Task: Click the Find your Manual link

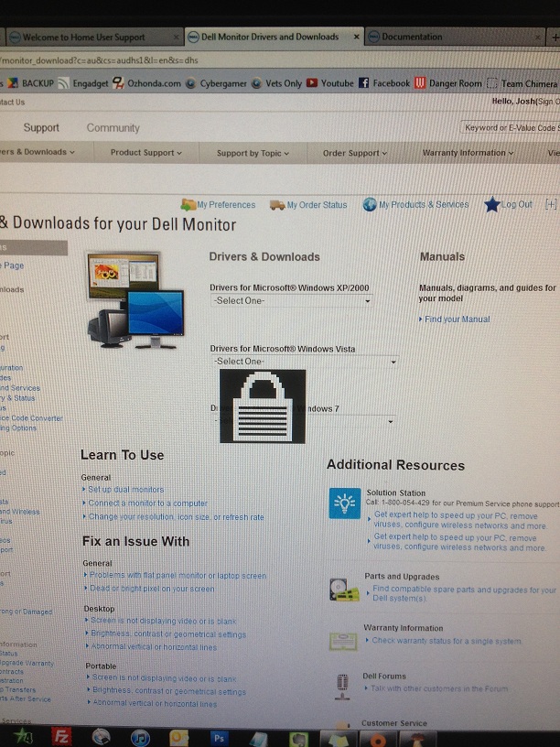Action: click(457, 319)
